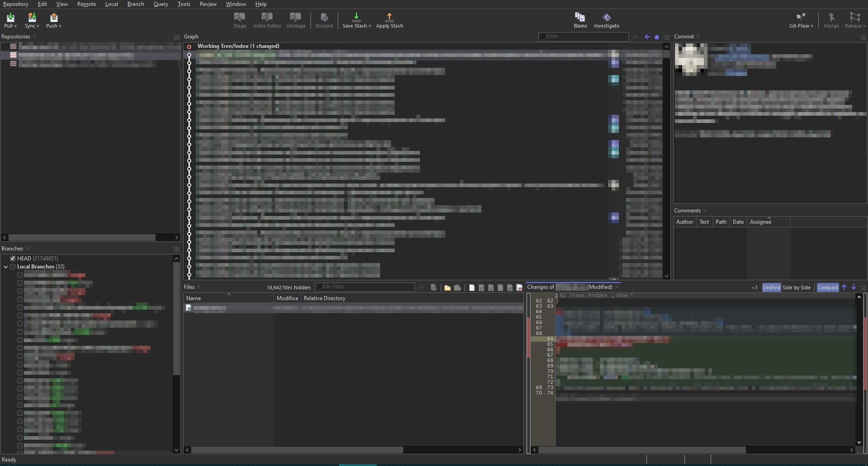868x466 pixels.
Task: Click the Merge toolbar button
Action: (831, 20)
